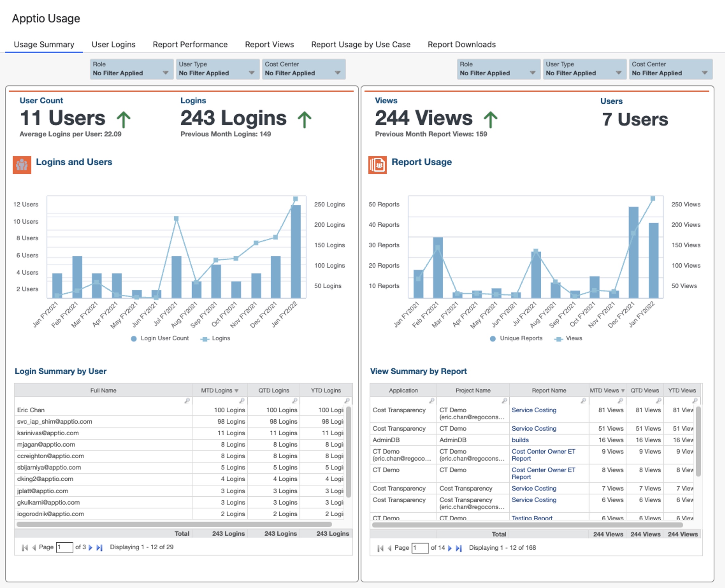Open the left panel Role filter dropdown
Image resolution: width=725 pixels, height=588 pixels.
pos(132,69)
